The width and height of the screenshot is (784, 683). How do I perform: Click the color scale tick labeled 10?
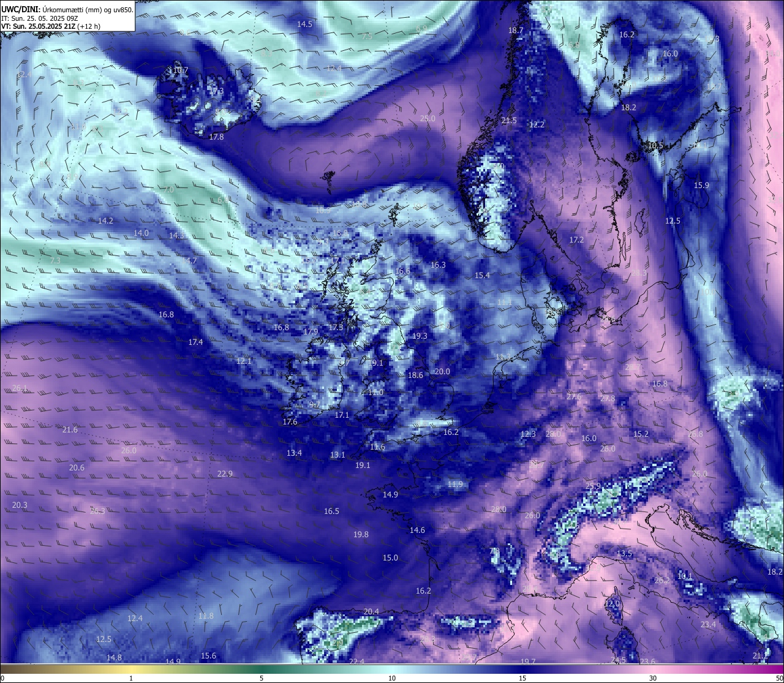(392, 678)
